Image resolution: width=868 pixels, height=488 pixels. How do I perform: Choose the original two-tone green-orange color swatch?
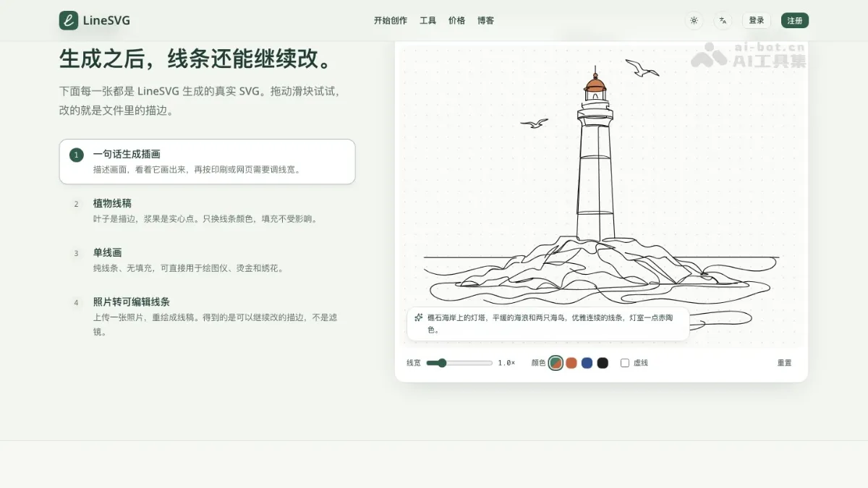(x=556, y=363)
